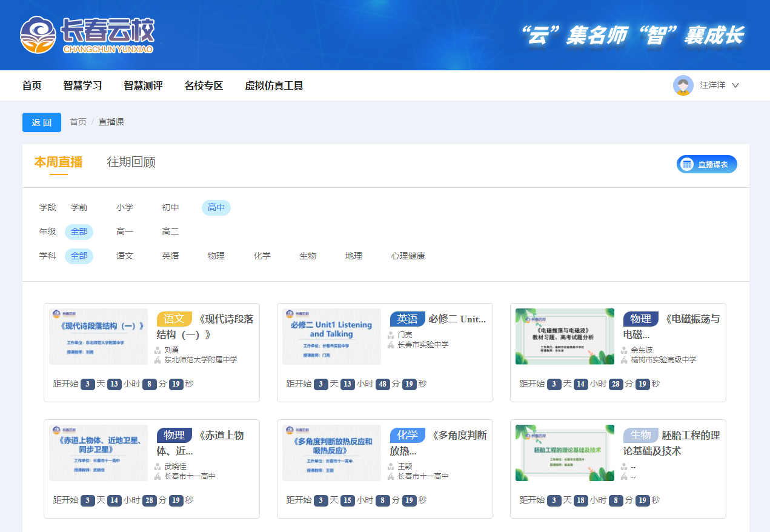
Task: Open 虚拟仿真工具 navigation menu
Action: click(274, 85)
